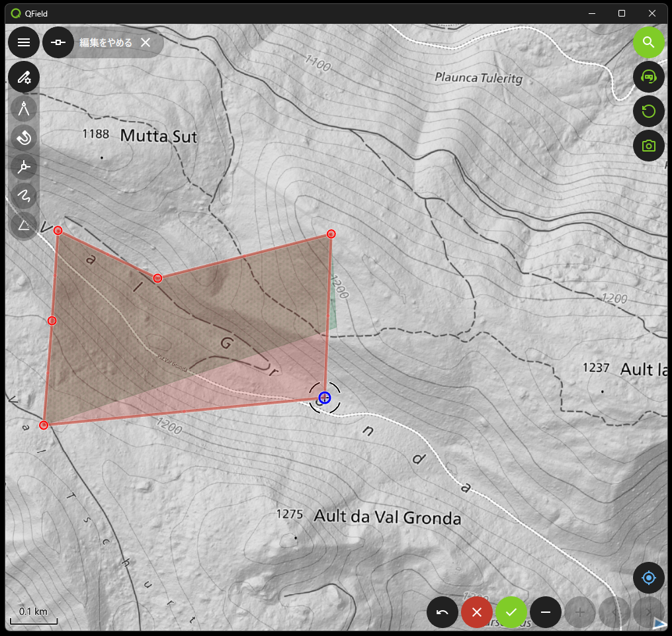Undo the last vertex edit
672x636 pixels.
coord(442,612)
